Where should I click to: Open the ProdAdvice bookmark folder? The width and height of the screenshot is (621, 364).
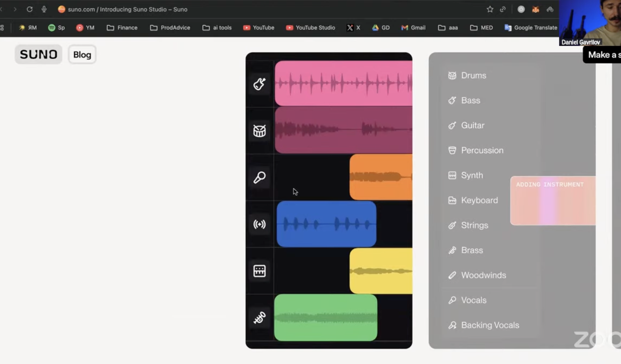(170, 28)
